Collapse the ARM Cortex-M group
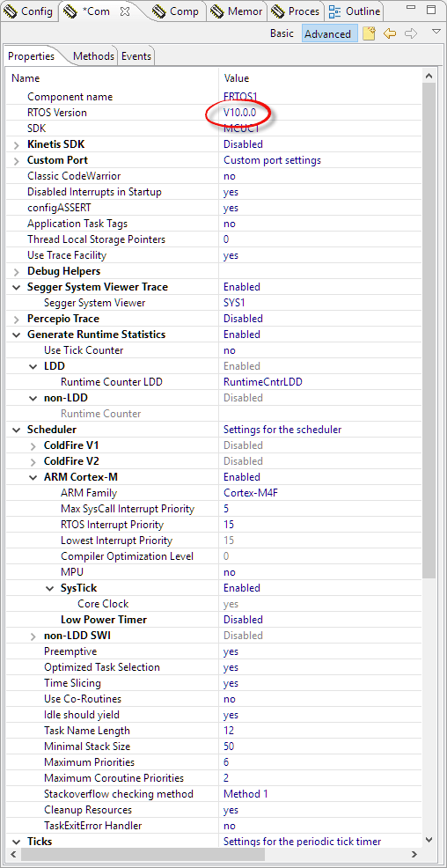Screen dimensions: 447x868 click(33, 477)
